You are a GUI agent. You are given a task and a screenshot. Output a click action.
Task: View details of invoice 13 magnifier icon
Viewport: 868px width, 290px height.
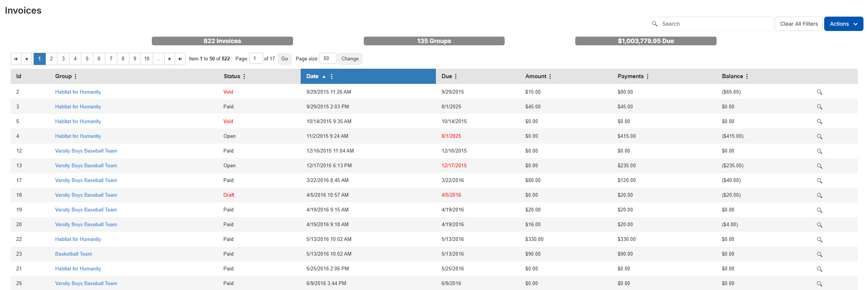pyautogui.click(x=820, y=166)
